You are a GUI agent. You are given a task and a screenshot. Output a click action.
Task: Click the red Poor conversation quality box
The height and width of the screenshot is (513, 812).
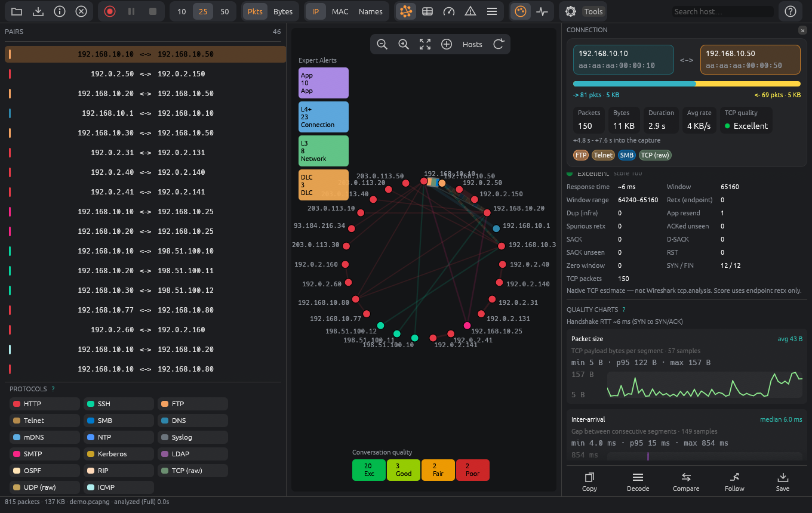point(472,469)
